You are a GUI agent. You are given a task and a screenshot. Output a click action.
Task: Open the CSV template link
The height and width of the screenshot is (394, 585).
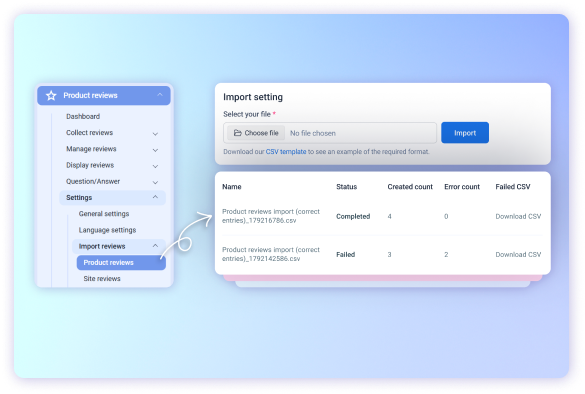point(286,151)
